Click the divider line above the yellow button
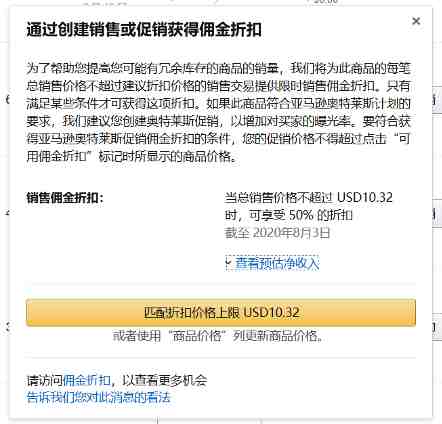Image resolution: width=442 pixels, height=424 pixels. (221, 283)
